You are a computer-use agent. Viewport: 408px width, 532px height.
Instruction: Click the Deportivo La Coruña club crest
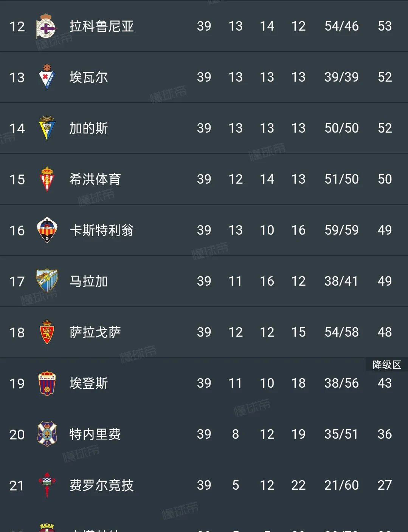tap(47, 26)
